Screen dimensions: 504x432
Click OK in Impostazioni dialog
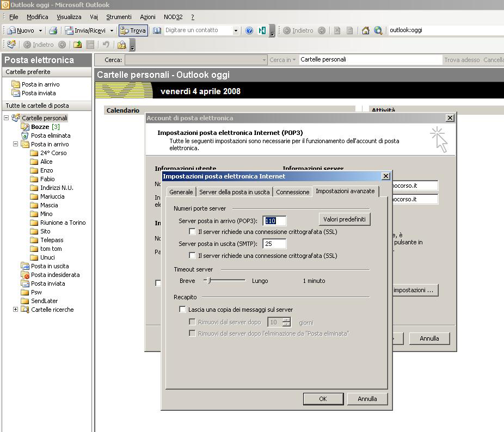click(x=323, y=399)
